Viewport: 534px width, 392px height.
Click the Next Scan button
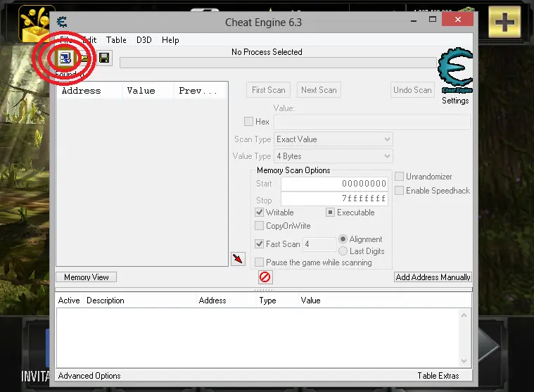coord(319,90)
